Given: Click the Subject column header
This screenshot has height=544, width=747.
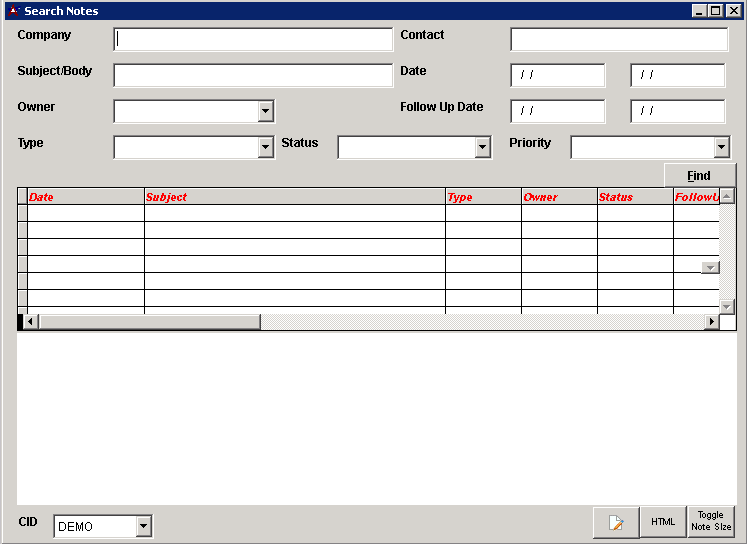Looking at the screenshot, I should [294, 197].
